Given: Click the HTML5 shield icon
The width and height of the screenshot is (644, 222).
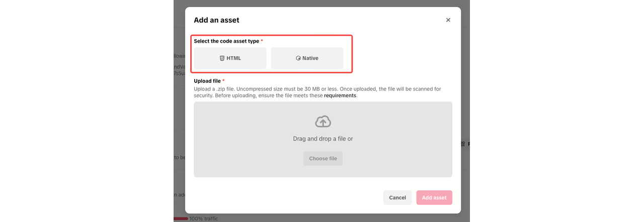Looking at the screenshot, I should 222,58.
